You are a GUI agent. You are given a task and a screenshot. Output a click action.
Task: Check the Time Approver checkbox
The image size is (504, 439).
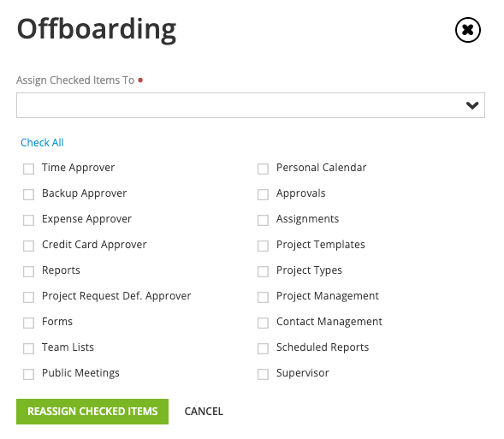click(28, 169)
